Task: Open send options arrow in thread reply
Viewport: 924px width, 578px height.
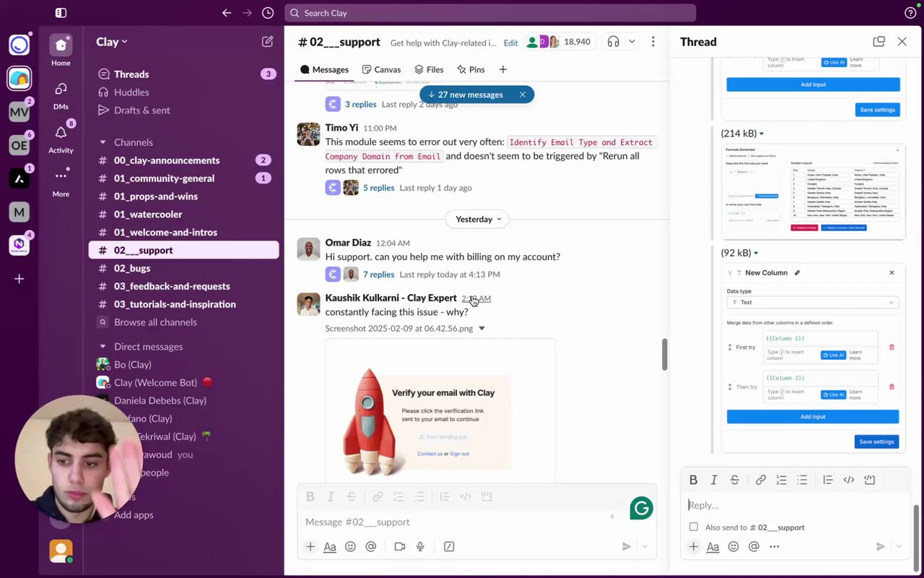Action: pyautogui.click(x=899, y=547)
